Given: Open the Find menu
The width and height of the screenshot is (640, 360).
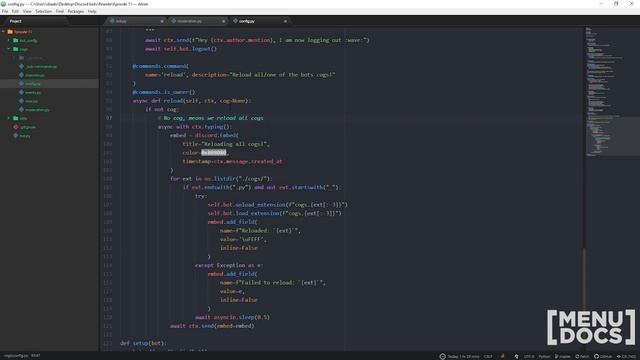Looking at the screenshot, I should click(x=60, y=11).
